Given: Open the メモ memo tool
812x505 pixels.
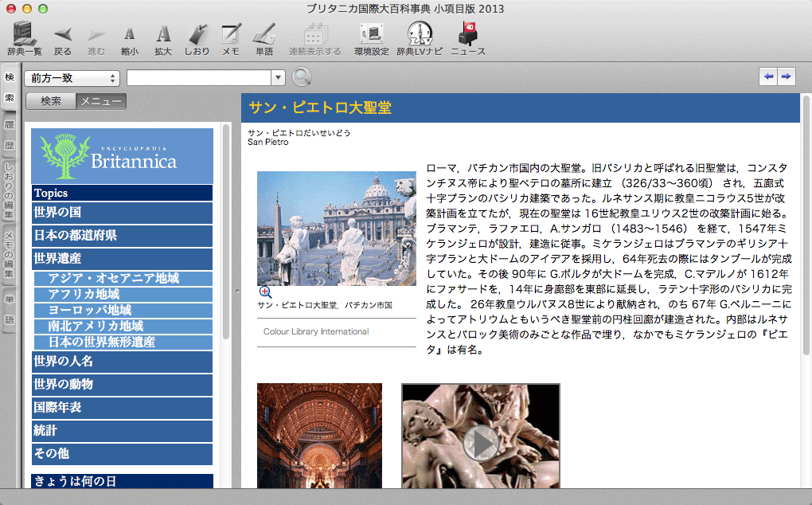Looking at the screenshot, I should pos(231,36).
